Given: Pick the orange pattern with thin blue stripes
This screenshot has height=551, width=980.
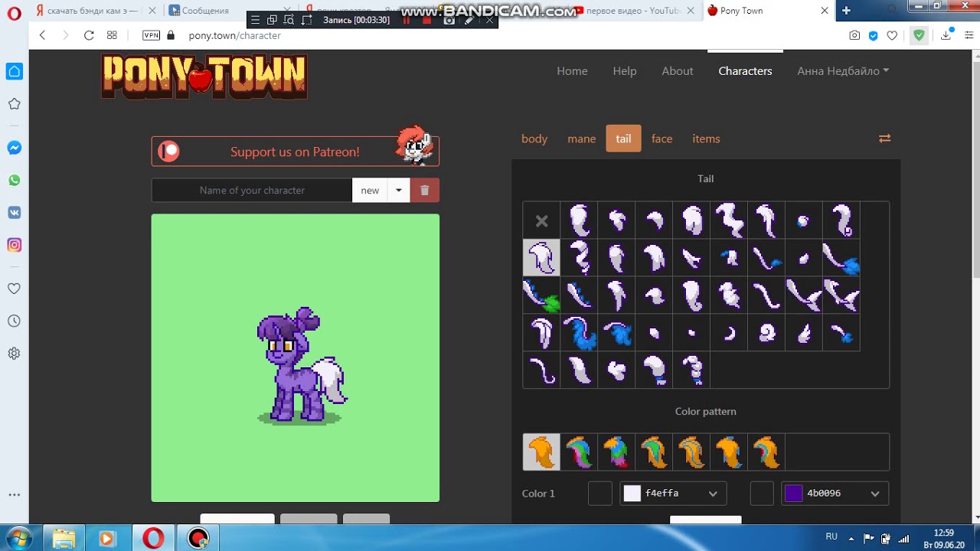Looking at the screenshot, I should tap(691, 452).
